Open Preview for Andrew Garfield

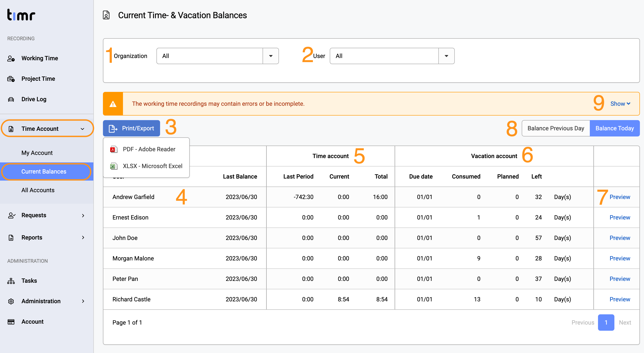620,197
